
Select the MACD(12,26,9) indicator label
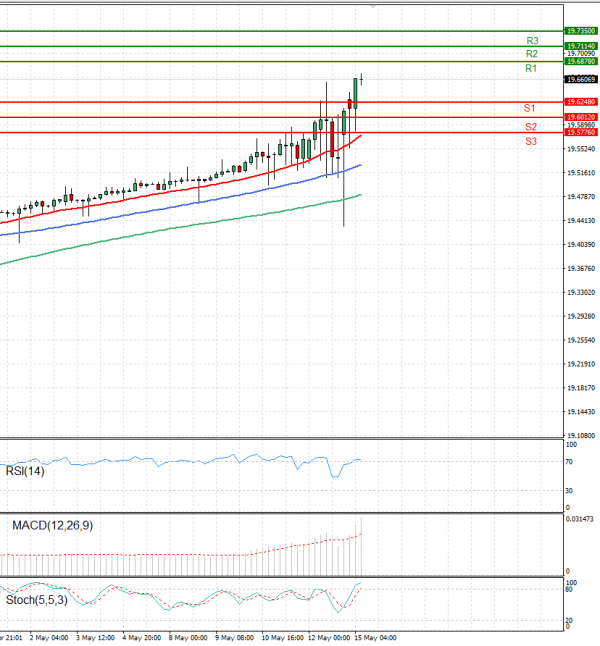tap(52, 525)
